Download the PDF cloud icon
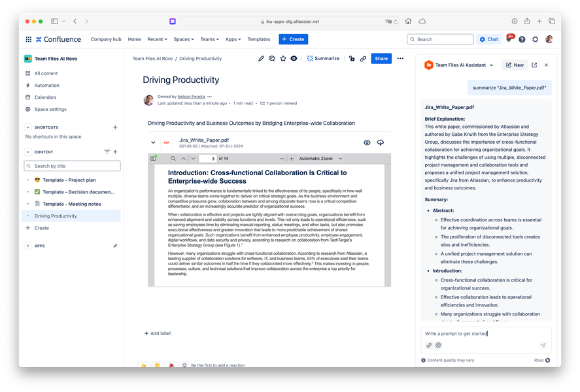Image resolution: width=580 pixels, height=392 pixels. [381, 142]
